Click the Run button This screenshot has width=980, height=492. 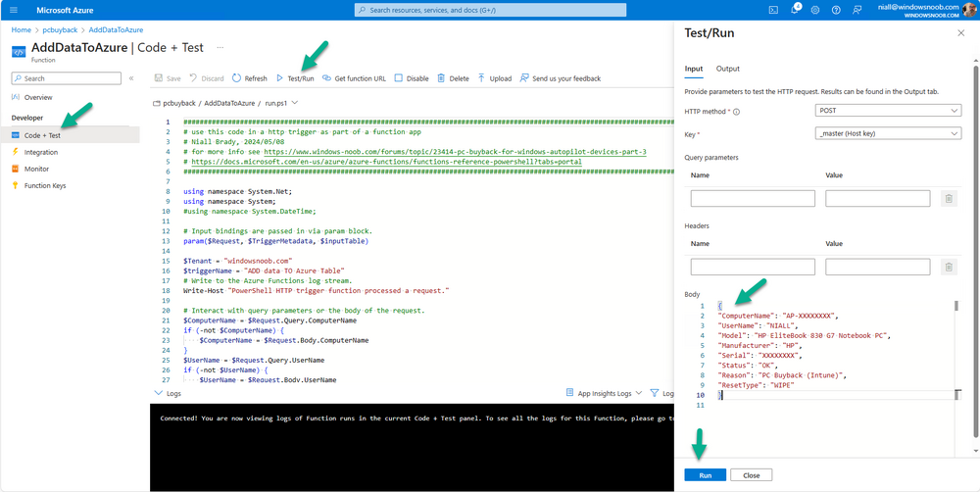pos(705,475)
